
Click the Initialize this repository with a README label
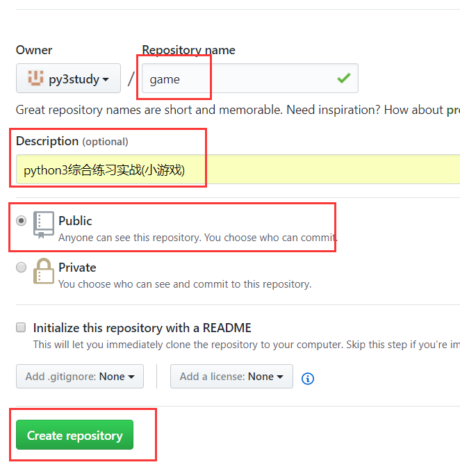pos(142,328)
